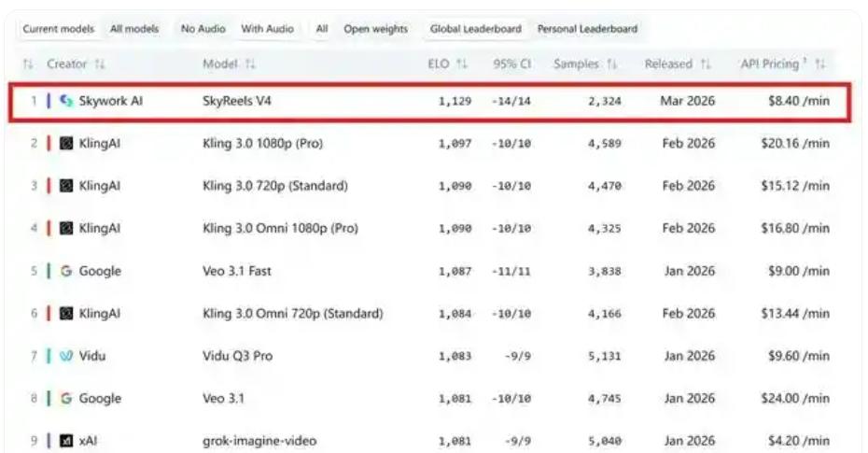The height and width of the screenshot is (453, 868).
Task: Open the Kling 3.0 Omni 1080p (Pro) entry
Action: tap(280, 228)
